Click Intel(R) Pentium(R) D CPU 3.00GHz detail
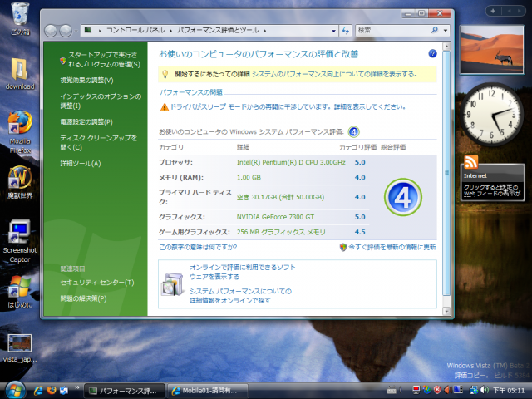This screenshot has width=532, height=399. coord(291,163)
